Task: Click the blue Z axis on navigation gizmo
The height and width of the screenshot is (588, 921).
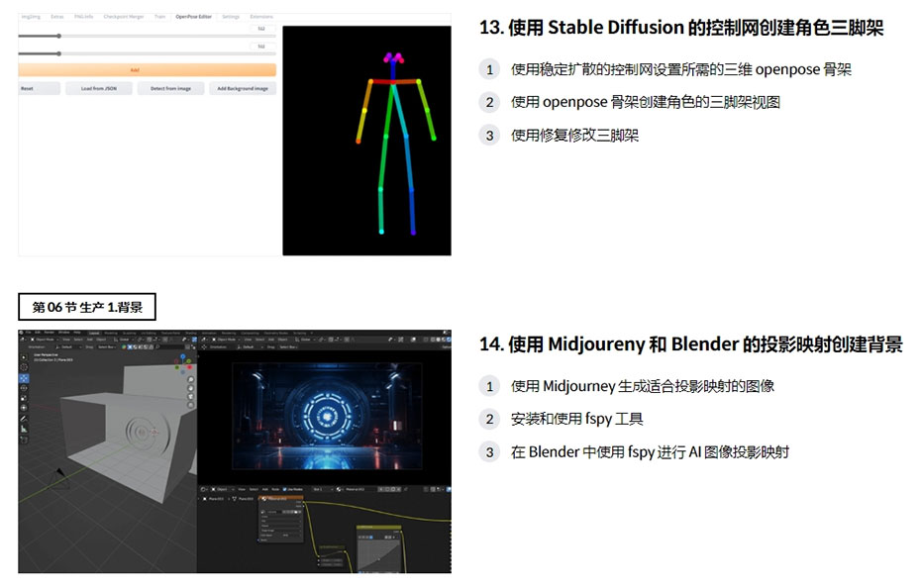Action: (182, 356)
